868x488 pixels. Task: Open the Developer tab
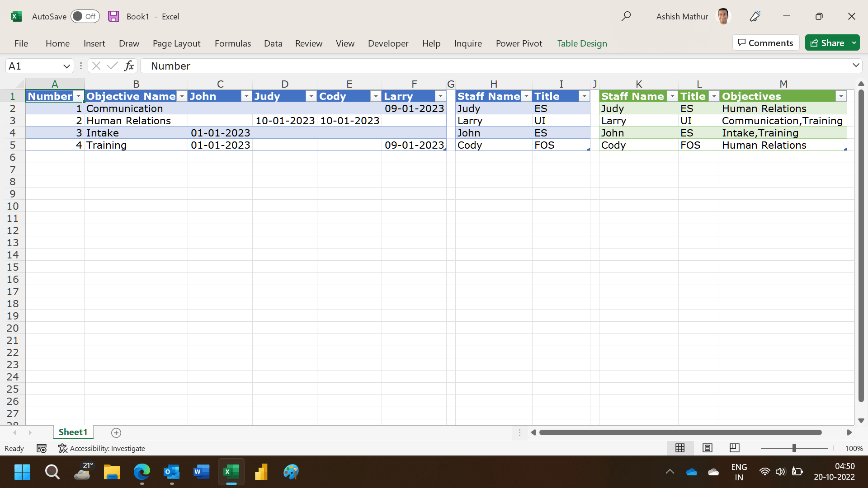pyautogui.click(x=388, y=43)
